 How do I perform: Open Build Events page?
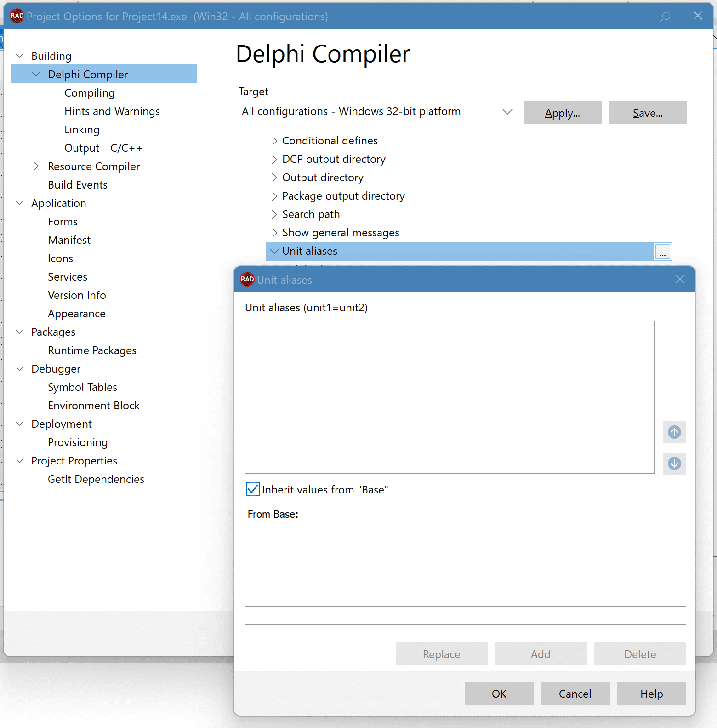(78, 185)
